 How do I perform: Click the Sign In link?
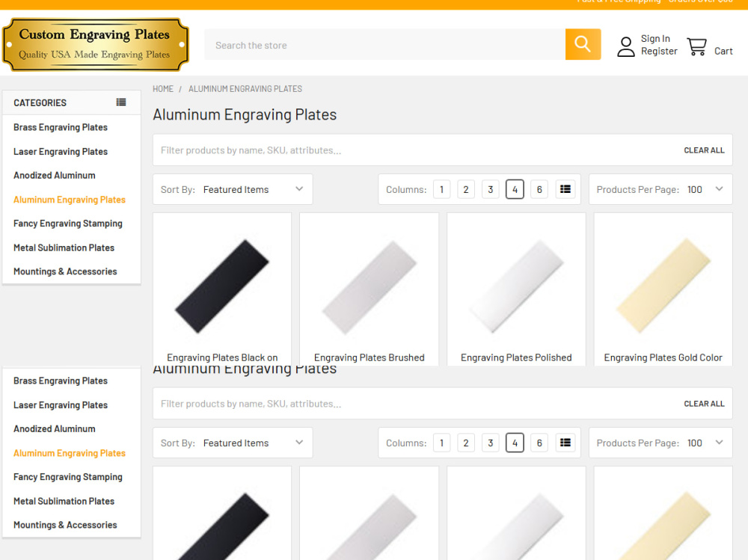point(655,39)
